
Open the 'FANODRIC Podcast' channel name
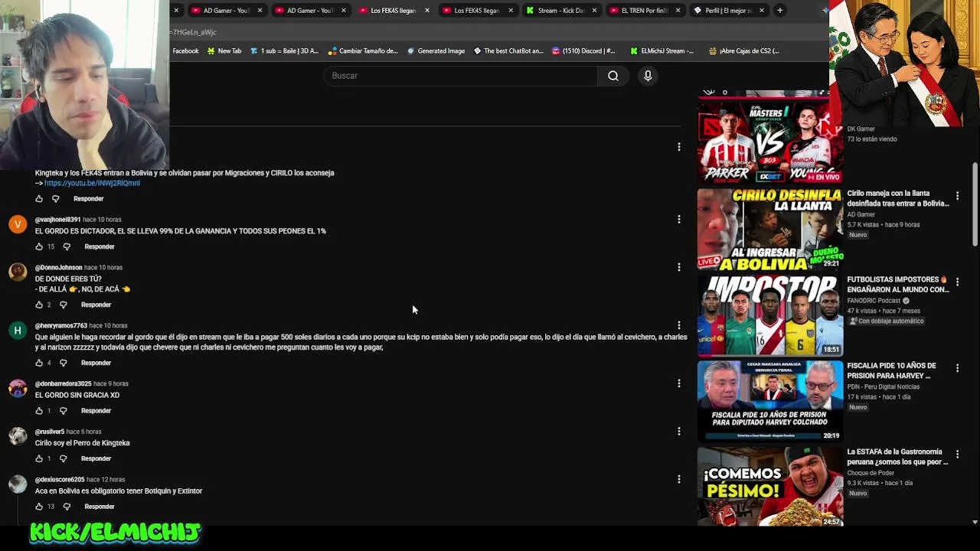click(874, 301)
